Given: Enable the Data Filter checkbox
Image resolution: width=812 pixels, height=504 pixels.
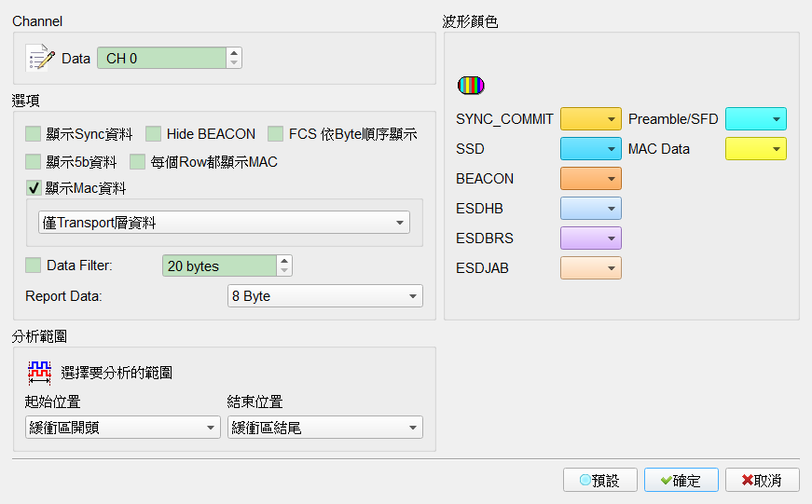Looking at the screenshot, I should point(34,266).
